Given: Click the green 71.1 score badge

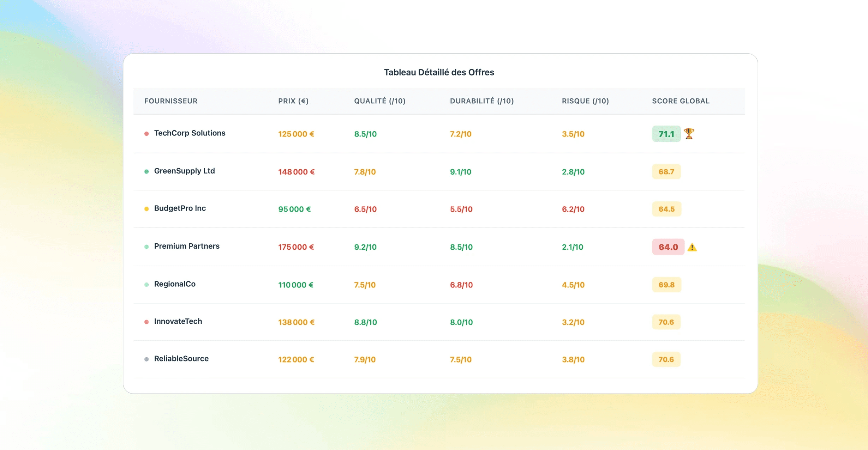Looking at the screenshot, I should [666, 134].
